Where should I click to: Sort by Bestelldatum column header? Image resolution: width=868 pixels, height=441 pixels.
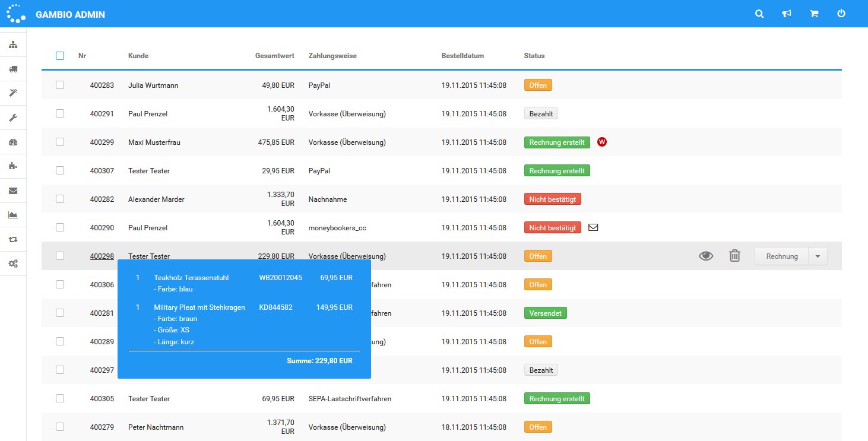pyautogui.click(x=462, y=56)
